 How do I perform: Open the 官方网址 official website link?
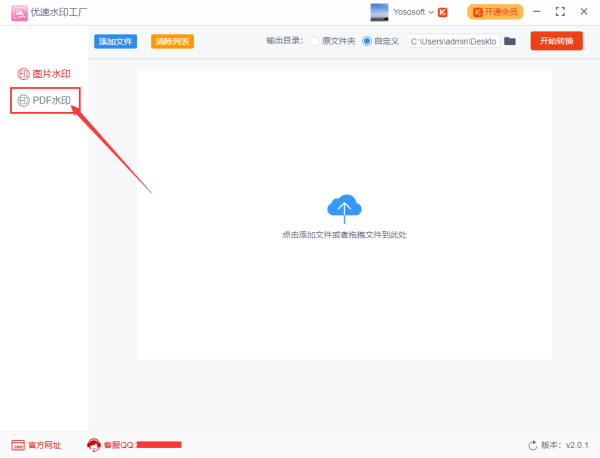click(x=36, y=445)
